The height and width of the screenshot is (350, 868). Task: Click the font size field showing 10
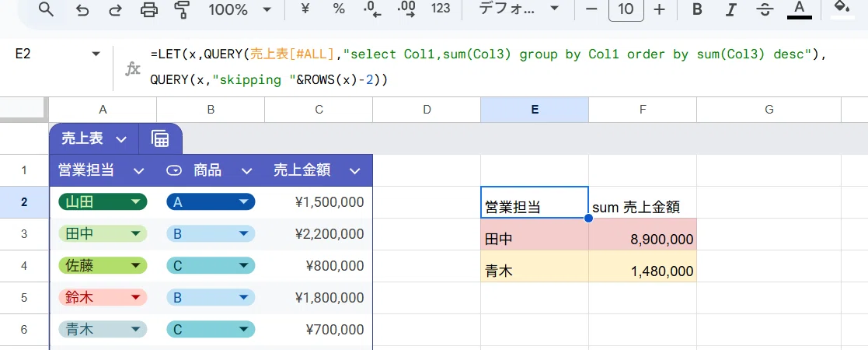pos(626,9)
